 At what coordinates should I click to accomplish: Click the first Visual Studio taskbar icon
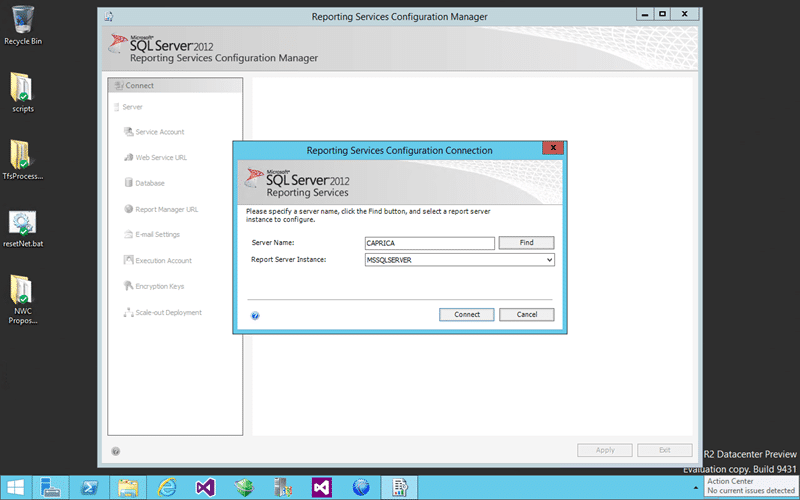click(x=205, y=487)
